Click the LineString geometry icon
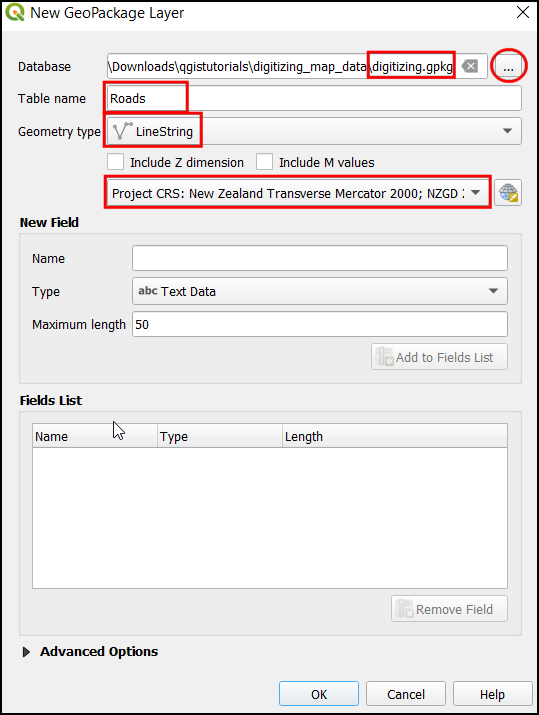The image size is (539, 715). pos(122,131)
